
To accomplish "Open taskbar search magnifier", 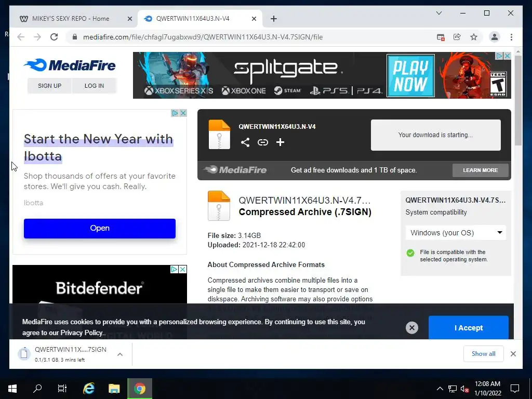I will (x=37, y=389).
